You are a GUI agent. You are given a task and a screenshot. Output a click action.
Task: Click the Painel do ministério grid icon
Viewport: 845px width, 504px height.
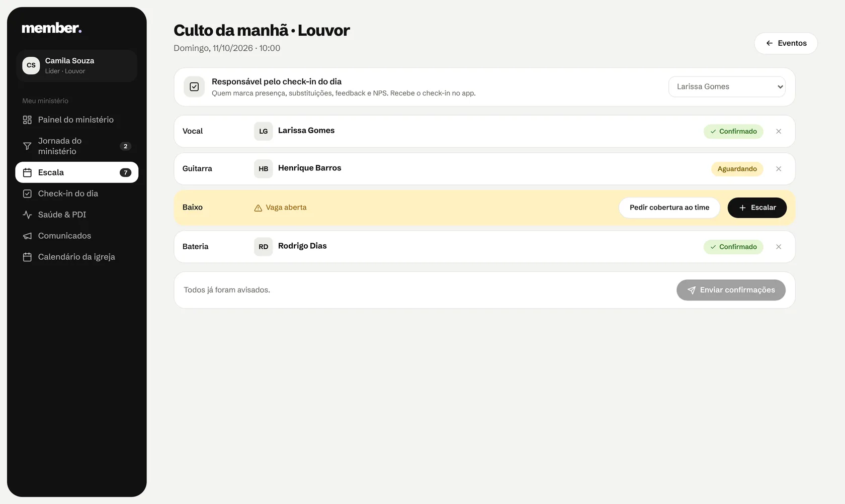pyautogui.click(x=27, y=120)
